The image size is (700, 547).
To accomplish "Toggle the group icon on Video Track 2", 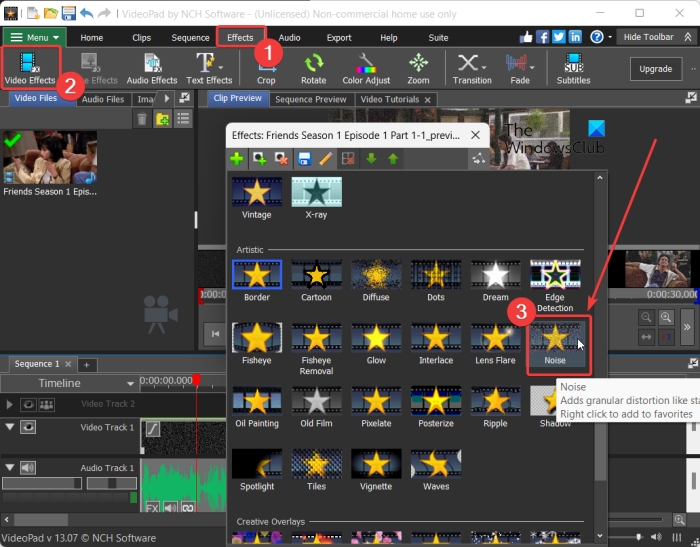I will coord(46,405).
